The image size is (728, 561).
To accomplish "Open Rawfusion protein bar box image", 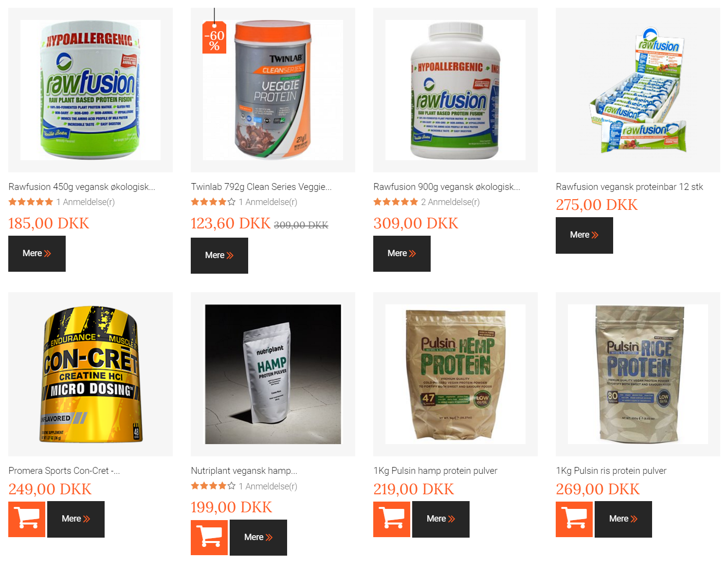I will click(638, 90).
